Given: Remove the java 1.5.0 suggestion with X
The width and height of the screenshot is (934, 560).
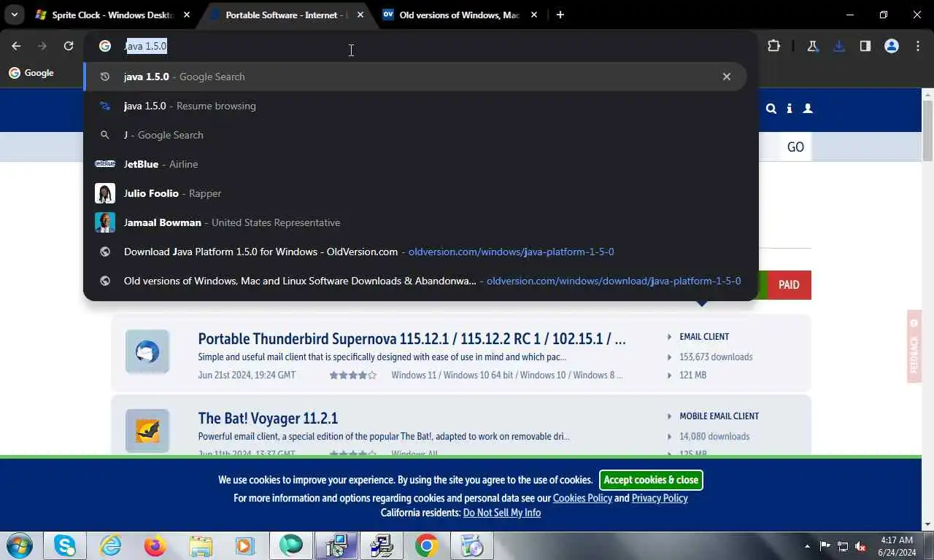Looking at the screenshot, I should point(726,77).
